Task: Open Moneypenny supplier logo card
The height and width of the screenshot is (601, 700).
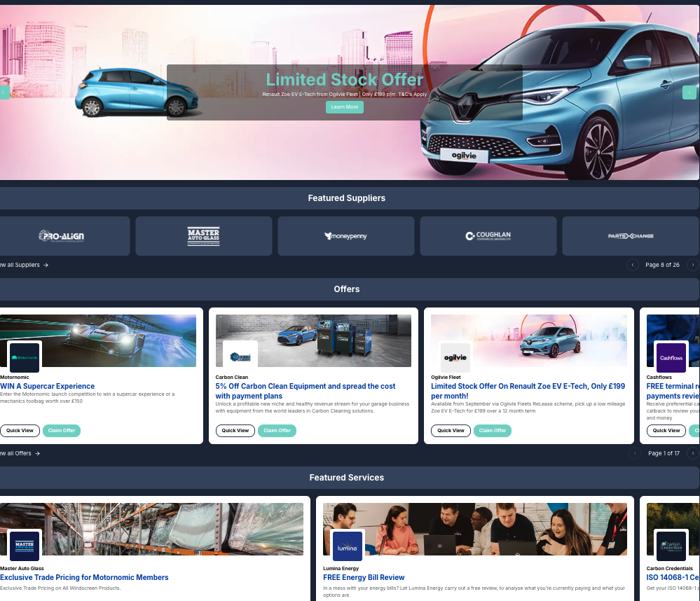Action: tap(346, 236)
